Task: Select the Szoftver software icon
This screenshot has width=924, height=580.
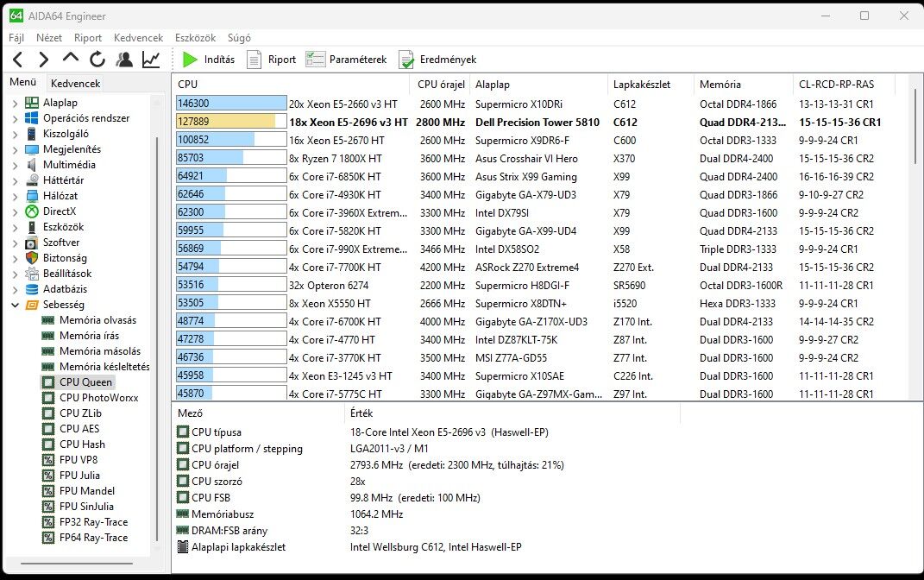Action: 32,243
